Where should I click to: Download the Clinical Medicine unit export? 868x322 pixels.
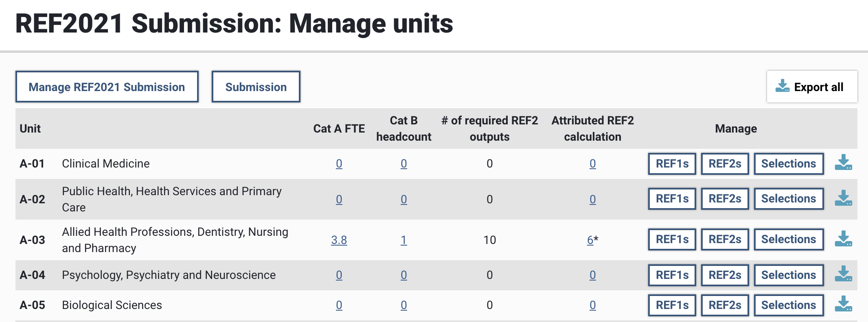click(843, 163)
